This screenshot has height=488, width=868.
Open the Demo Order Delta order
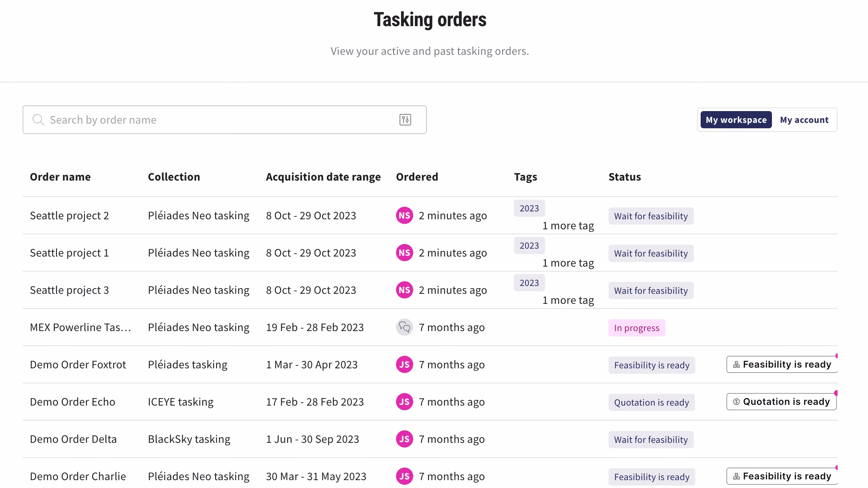point(73,439)
